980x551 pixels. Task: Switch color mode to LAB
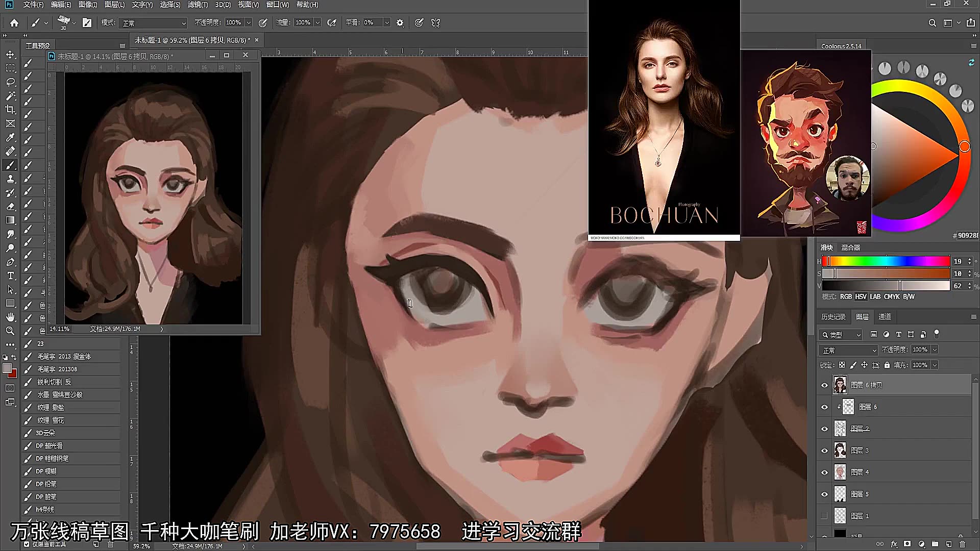(x=875, y=296)
